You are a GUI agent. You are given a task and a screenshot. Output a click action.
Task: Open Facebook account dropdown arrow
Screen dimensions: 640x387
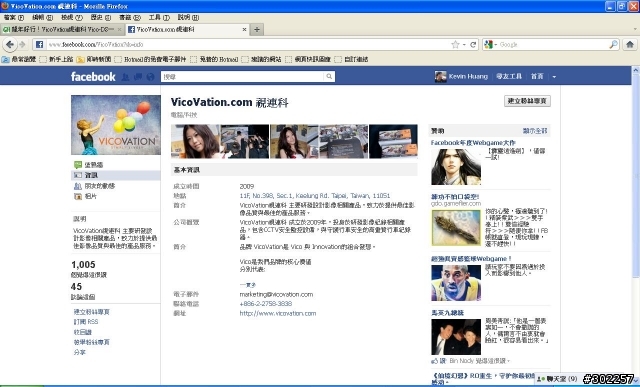point(554,76)
